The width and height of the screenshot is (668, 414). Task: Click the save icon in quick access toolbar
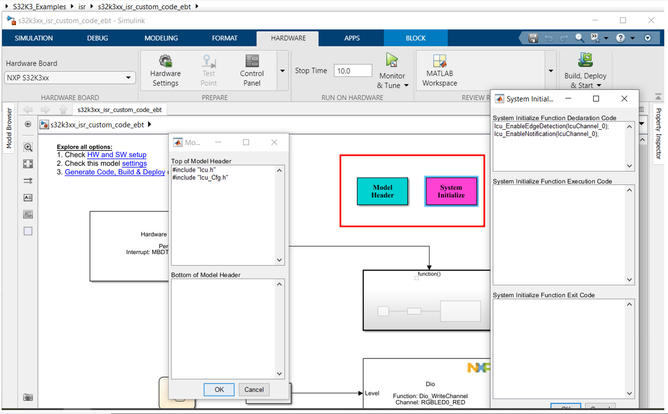pyautogui.click(x=533, y=38)
